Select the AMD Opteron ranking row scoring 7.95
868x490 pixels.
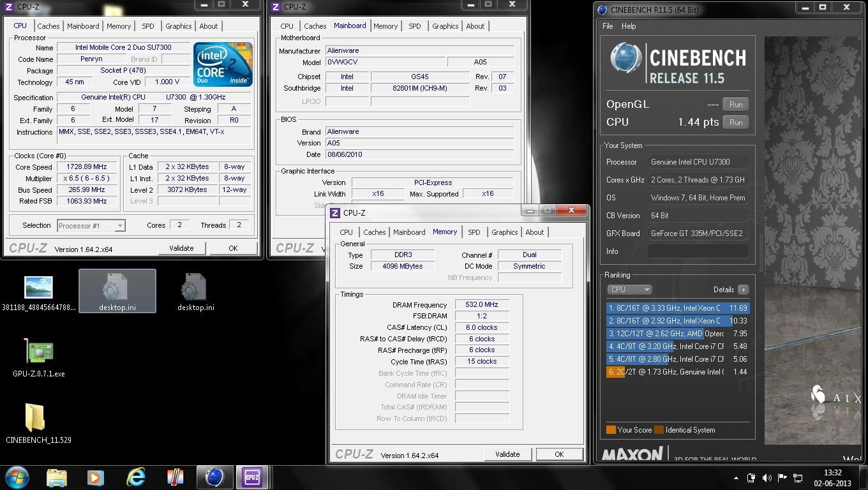tap(678, 334)
